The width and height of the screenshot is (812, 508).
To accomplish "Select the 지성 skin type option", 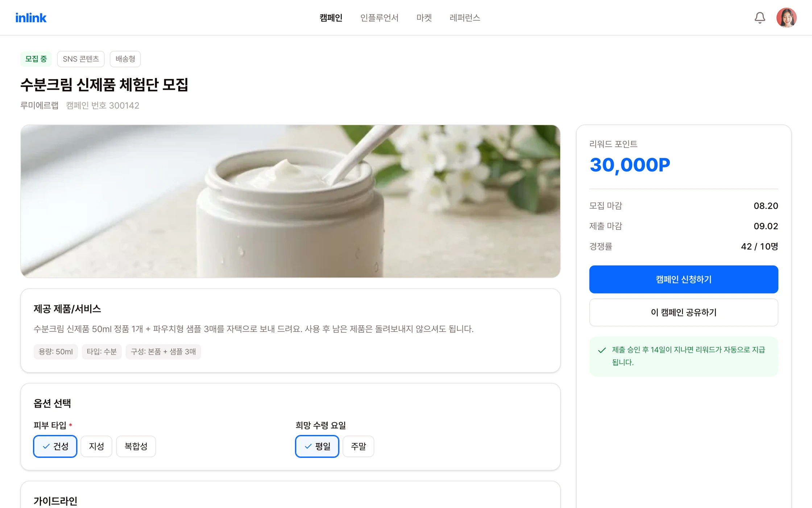I will pos(96,446).
